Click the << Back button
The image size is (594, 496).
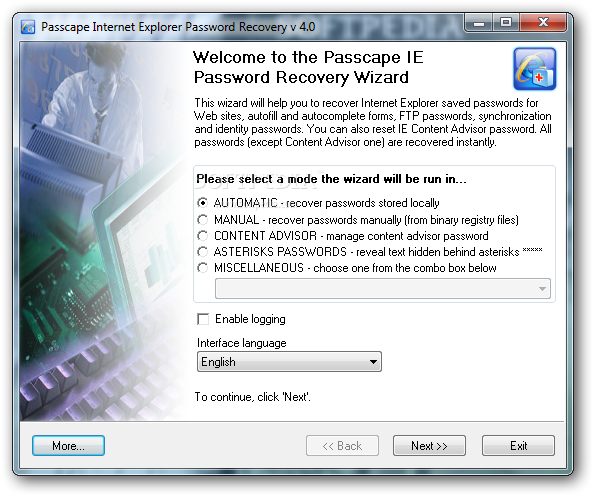pos(342,446)
